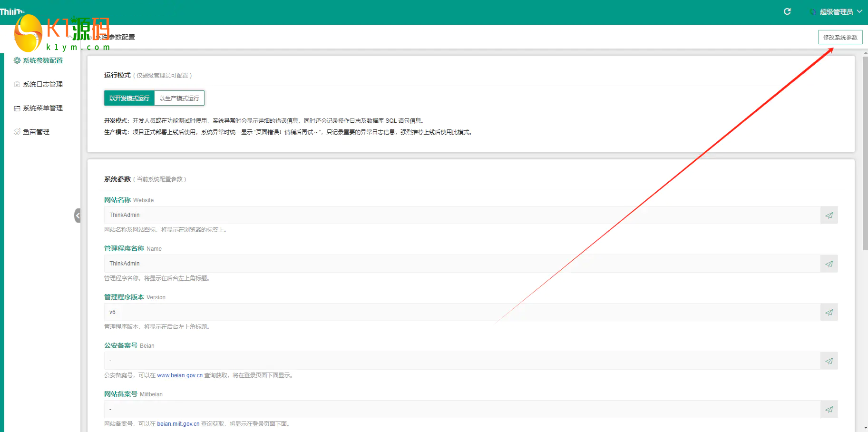Focus the 公安备案号 Beian input field

pyautogui.click(x=462, y=361)
